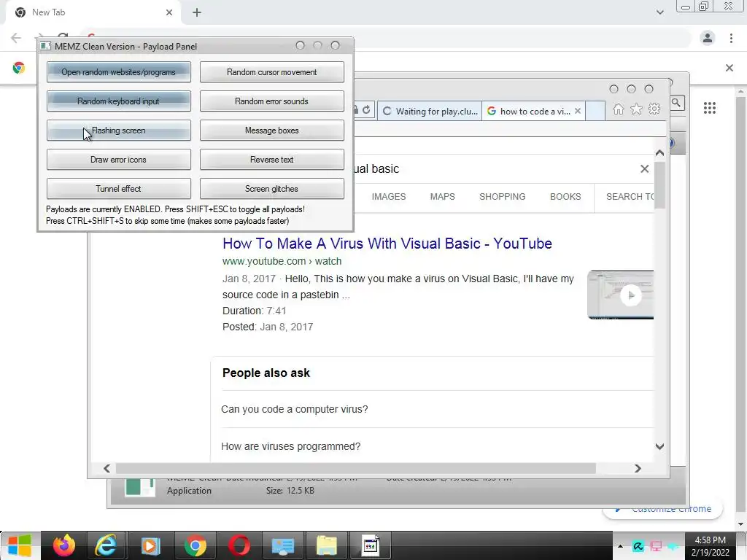
Task: Click the Internet Explorer refresh icon
Action: click(366, 110)
